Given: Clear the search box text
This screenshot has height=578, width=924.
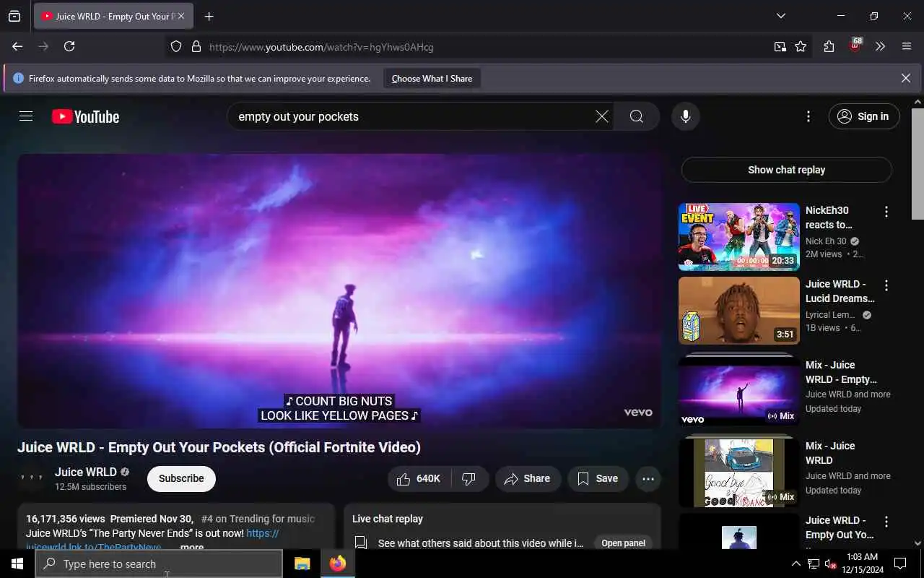Looking at the screenshot, I should (x=601, y=116).
